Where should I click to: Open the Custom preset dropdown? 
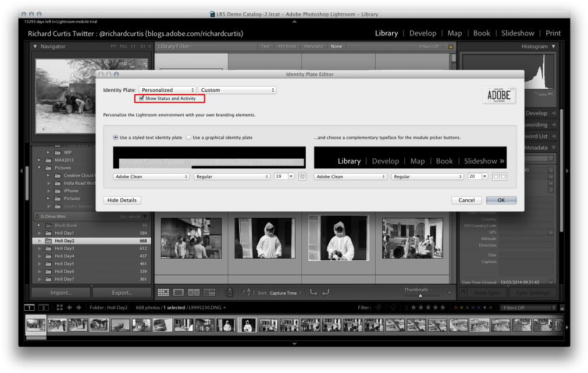[237, 90]
